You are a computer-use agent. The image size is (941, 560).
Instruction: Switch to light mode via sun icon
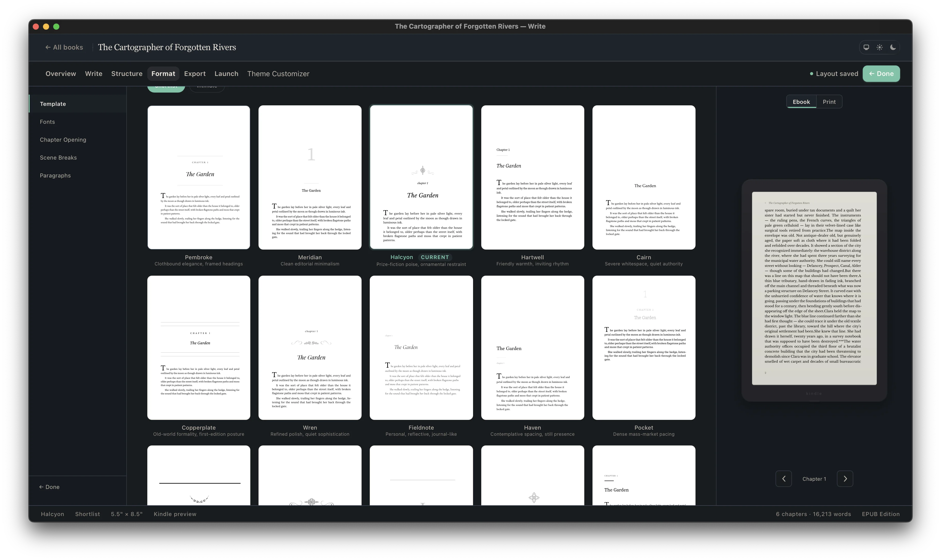pyautogui.click(x=879, y=47)
